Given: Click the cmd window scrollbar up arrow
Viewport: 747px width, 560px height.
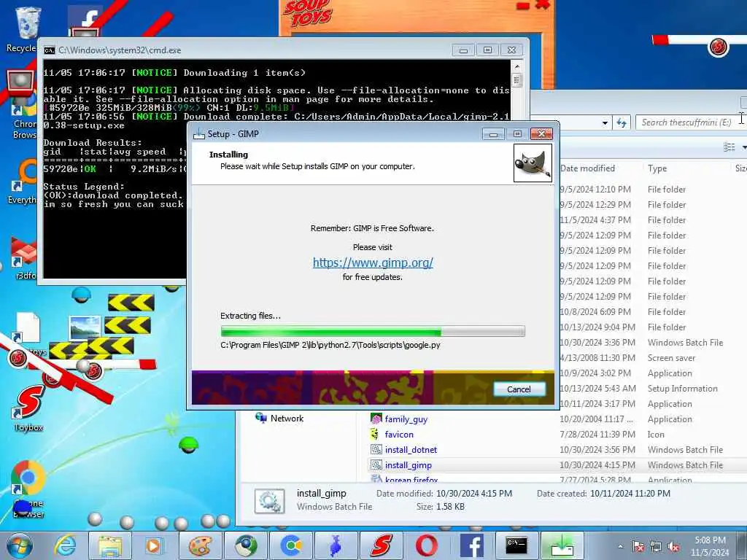Looking at the screenshot, I should click(517, 66).
